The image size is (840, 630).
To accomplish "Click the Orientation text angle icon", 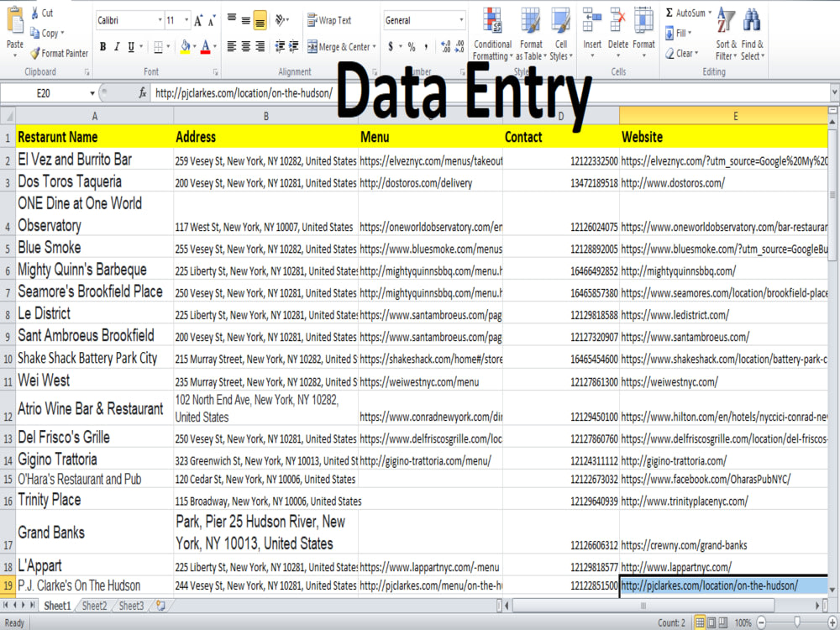I will pos(281,20).
